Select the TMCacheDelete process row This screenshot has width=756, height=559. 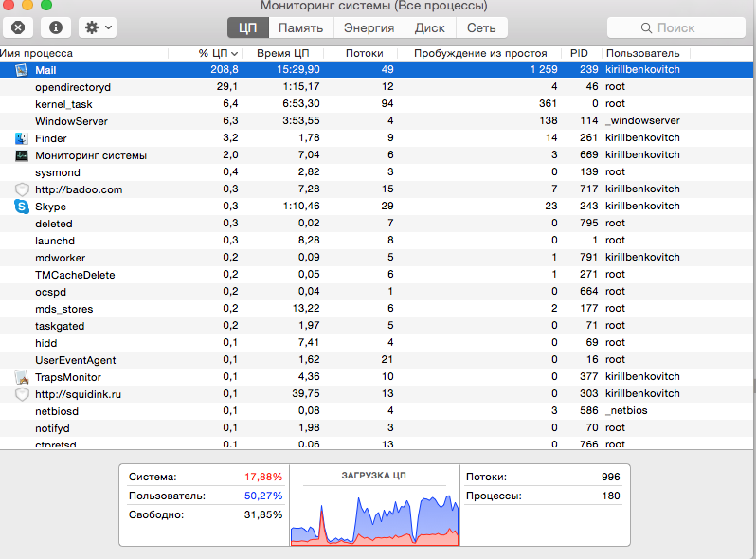376,275
